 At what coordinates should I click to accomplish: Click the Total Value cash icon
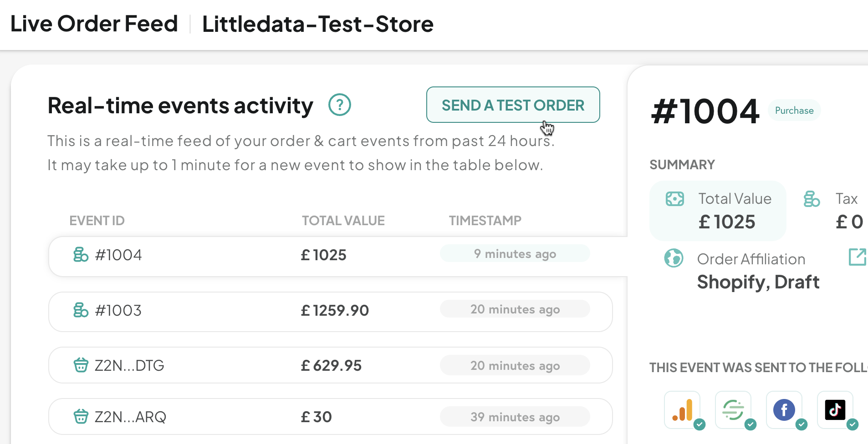pos(674,199)
